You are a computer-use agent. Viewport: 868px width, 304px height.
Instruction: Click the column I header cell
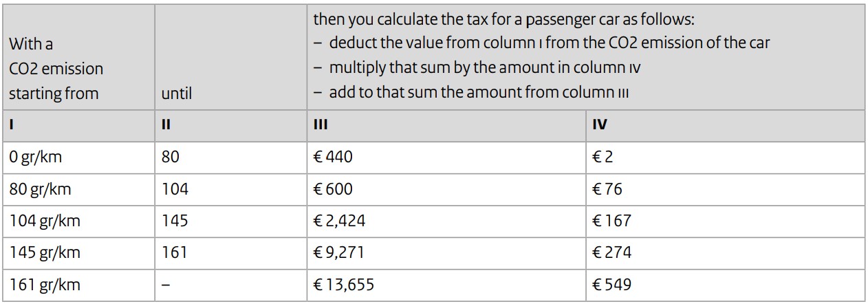tap(78, 126)
